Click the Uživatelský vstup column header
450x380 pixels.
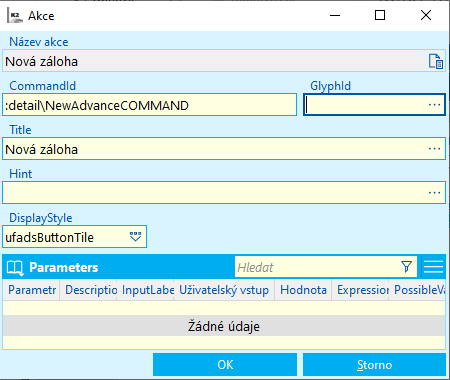224,290
